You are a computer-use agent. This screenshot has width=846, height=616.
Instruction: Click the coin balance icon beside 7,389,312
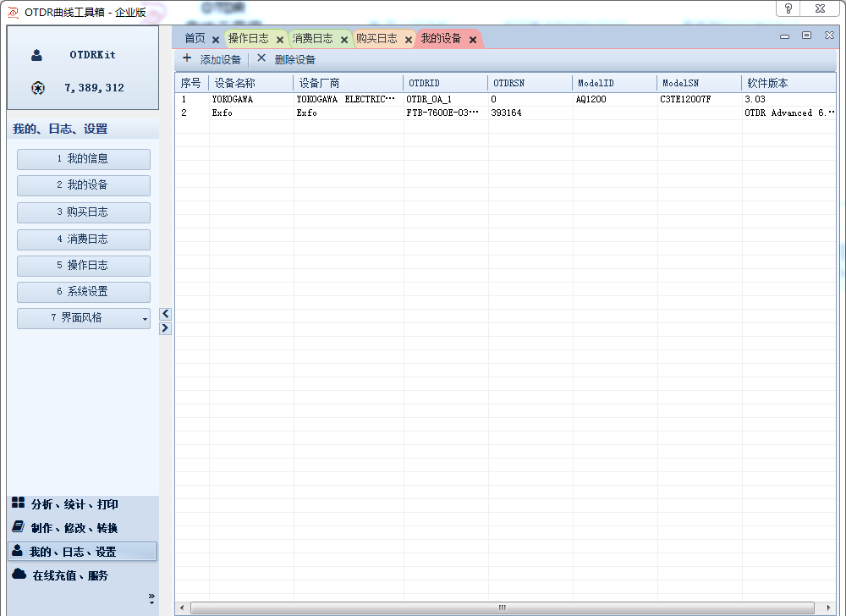click(x=37, y=88)
